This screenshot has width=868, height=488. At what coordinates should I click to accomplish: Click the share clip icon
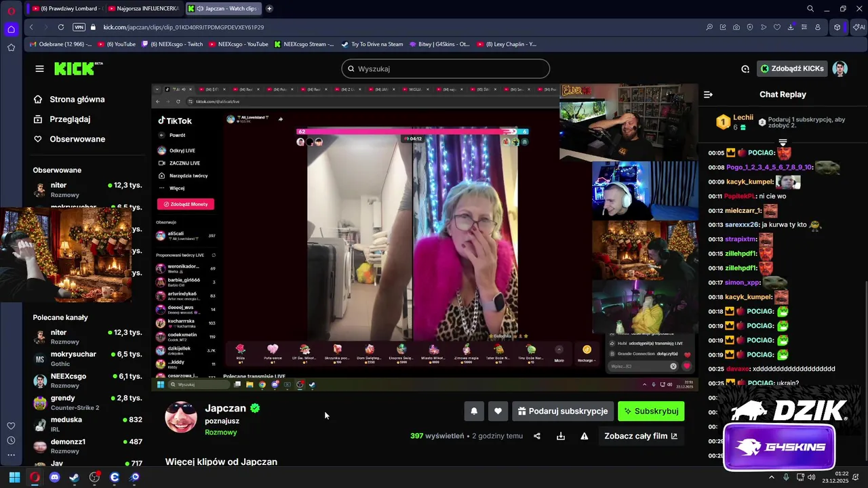[537, 436]
